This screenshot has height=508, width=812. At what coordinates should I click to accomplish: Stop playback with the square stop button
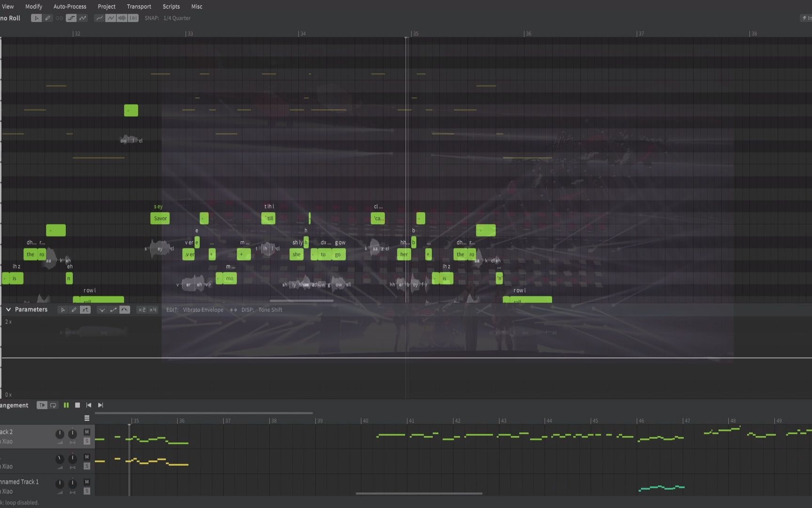tap(78, 405)
